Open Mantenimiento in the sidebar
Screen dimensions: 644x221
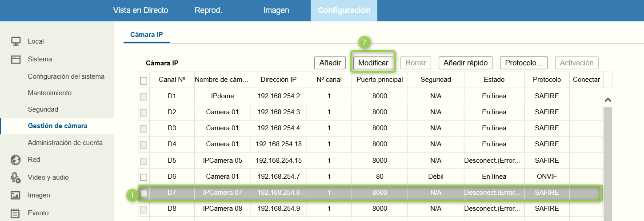pos(50,93)
